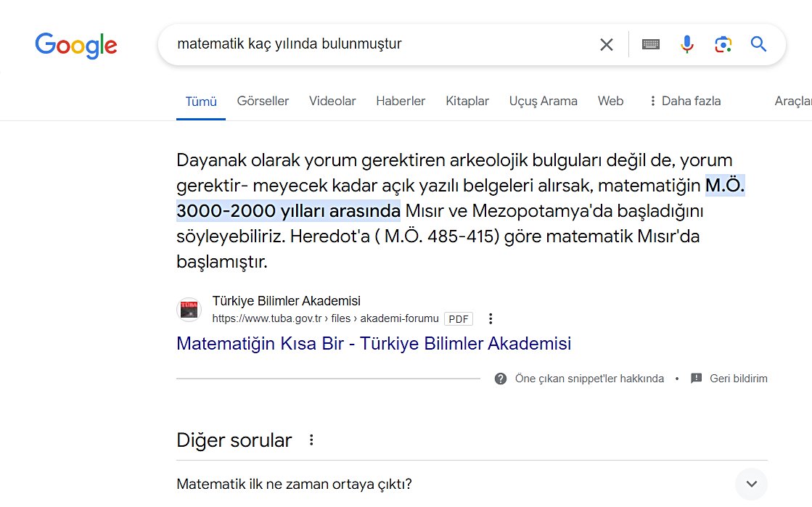Image resolution: width=812 pixels, height=507 pixels.
Task: Switch to the Videolar tab
Action: [332, 101]
